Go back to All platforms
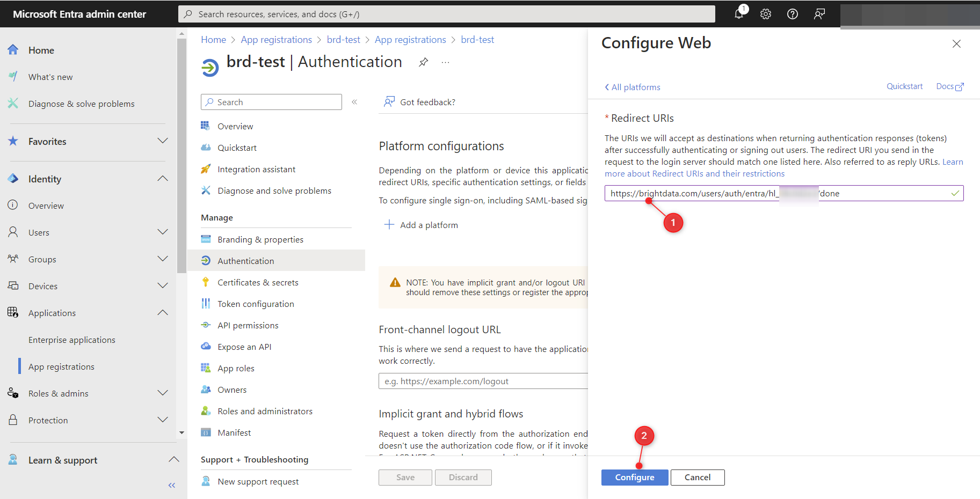The height and width of the screenshot is (499, 980). [x=633, y=87]
